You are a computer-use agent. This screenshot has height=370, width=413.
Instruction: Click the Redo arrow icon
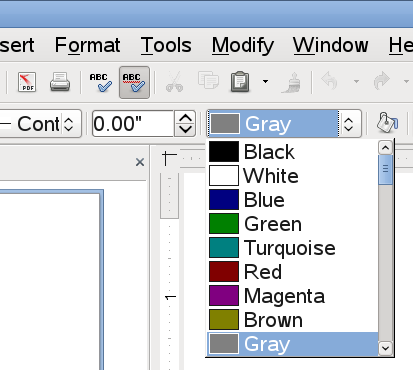[x=382, y=81]
